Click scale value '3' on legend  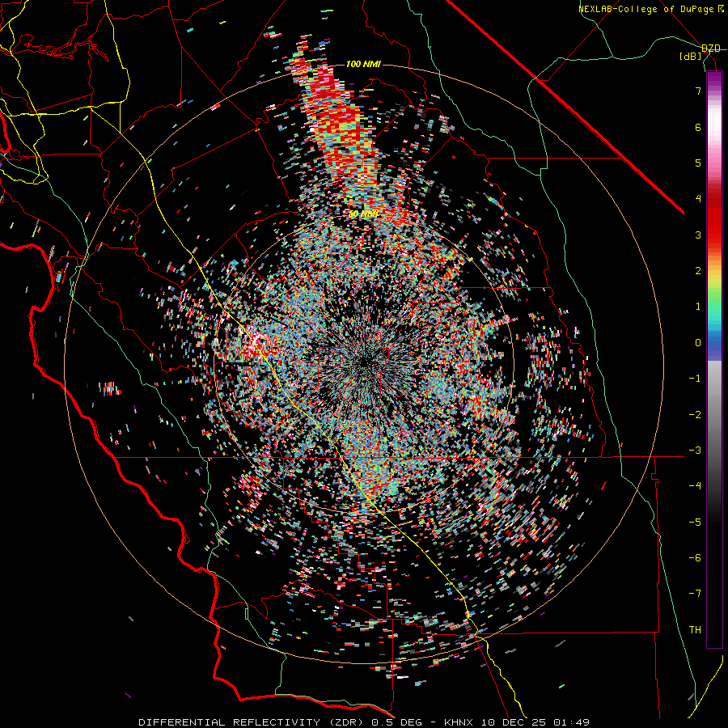point(698,235)
